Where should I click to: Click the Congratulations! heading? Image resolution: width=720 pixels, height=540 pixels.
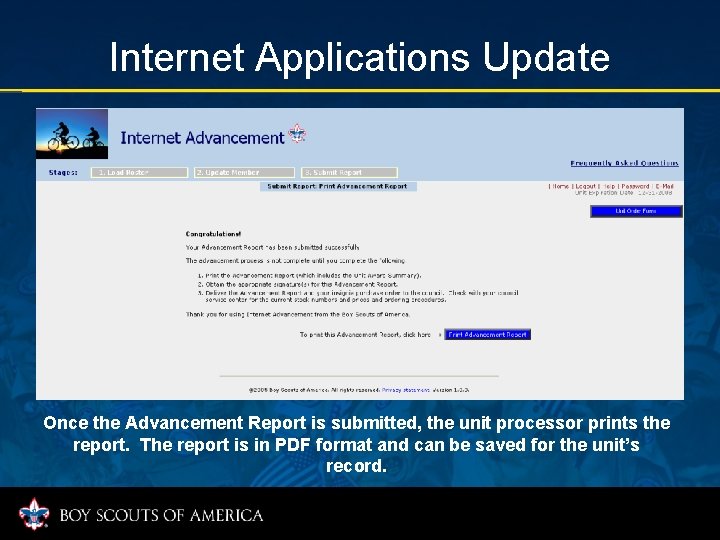click(x=214, y=234)
